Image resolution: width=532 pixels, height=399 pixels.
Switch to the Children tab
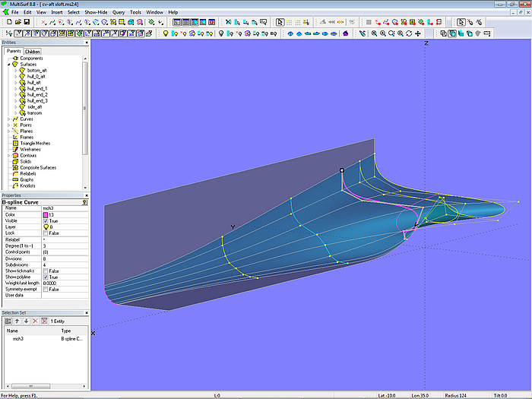(x=32, y=52)
